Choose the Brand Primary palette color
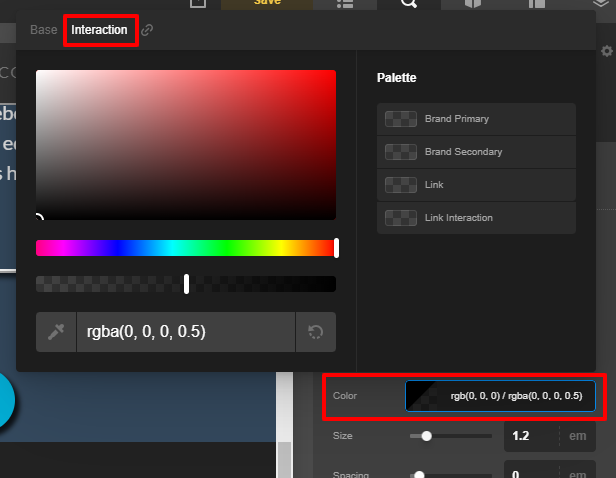Image resolution: width=616 pixels, height=478 pixels. tap(476, 119)
